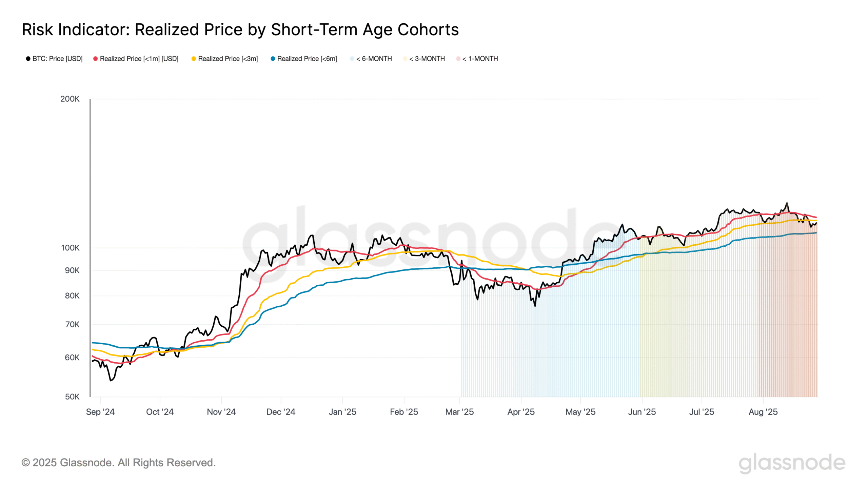The image size is (868, 488).
Task: Click the red <1m realized price legend dot
Action: (96, 59)
